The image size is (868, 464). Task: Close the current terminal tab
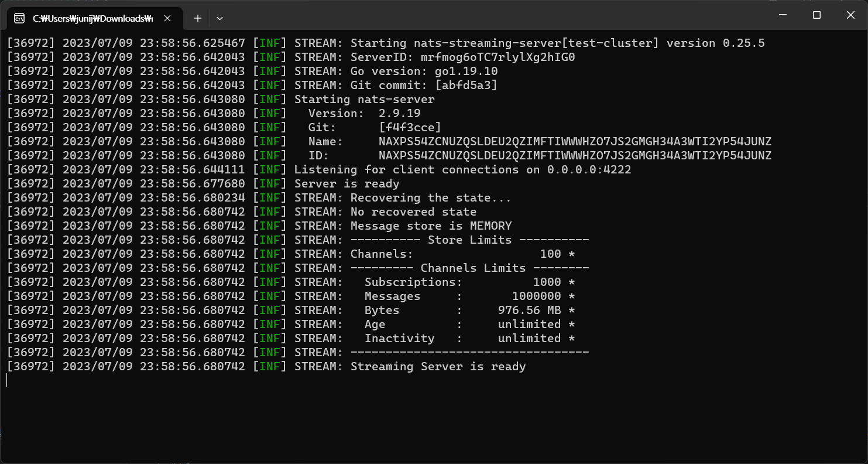coord(167,18)
